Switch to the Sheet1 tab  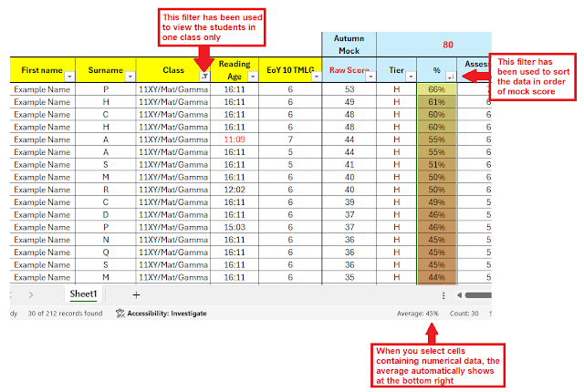[x=84, y=294]
